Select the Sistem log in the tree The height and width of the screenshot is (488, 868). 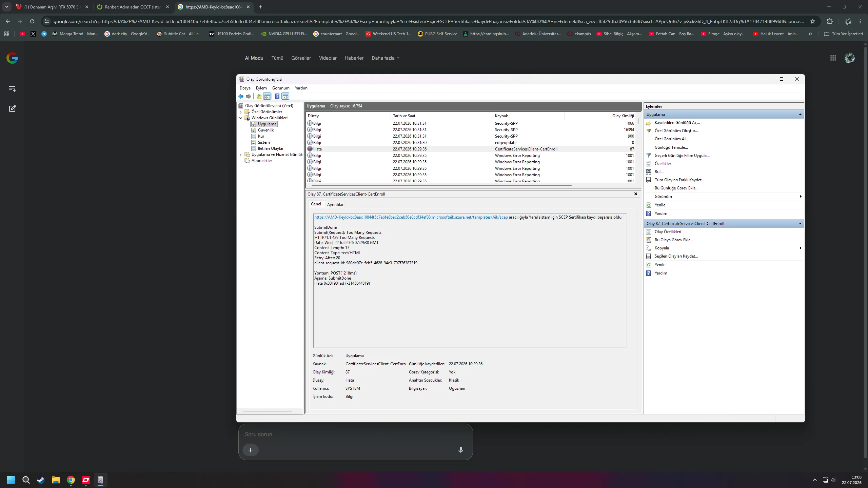263,142
